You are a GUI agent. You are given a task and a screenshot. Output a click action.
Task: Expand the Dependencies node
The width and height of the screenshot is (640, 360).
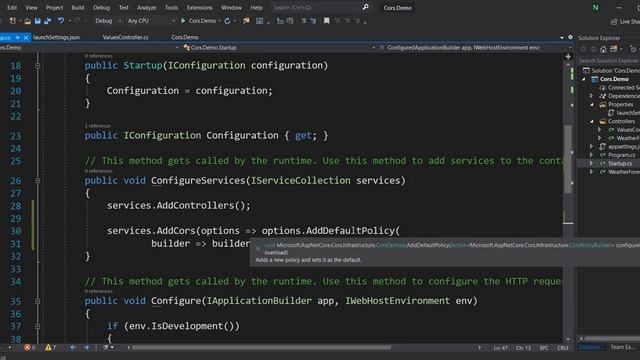coord(591,96)
